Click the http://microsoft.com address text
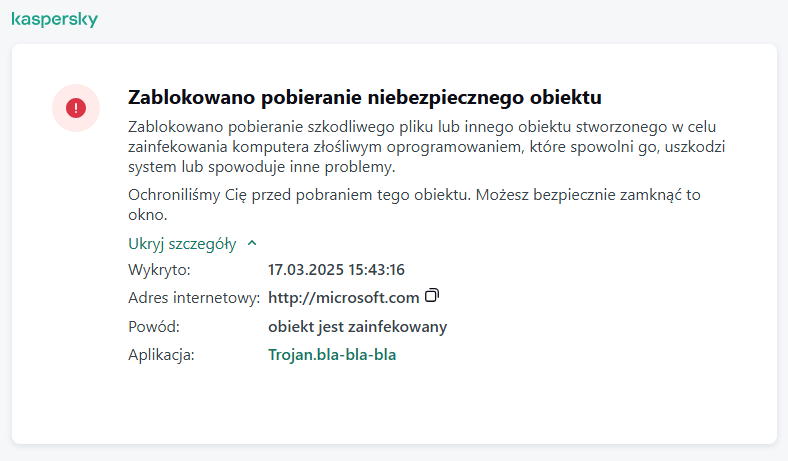Viewport: 788px width, 461px height. tap(343, 297)
